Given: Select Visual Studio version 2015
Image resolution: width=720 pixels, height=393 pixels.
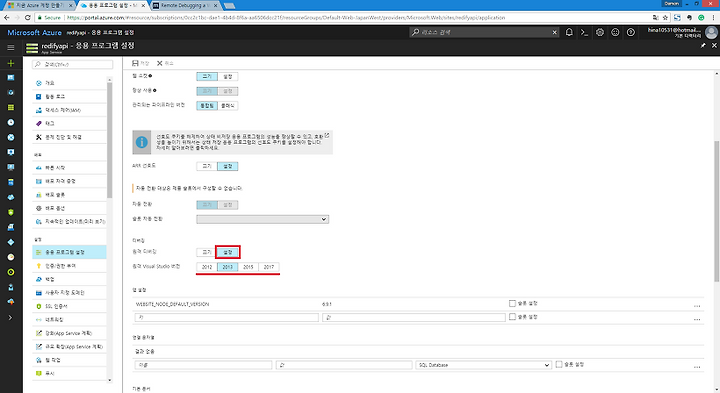Looking at the screenshot, I should pos(248,267).
